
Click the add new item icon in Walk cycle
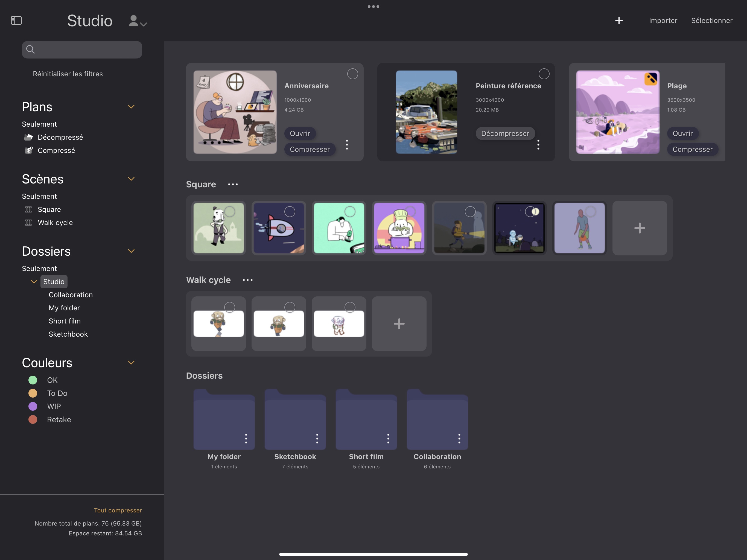399,323
